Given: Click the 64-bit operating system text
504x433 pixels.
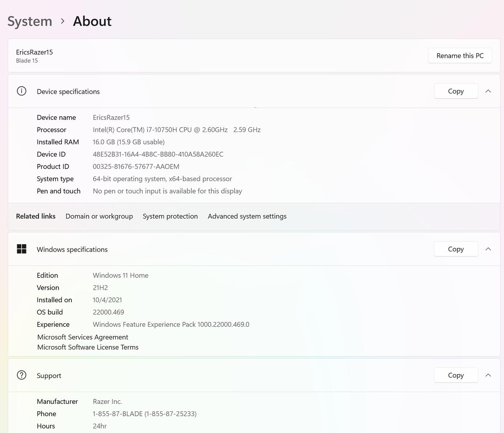Looking at the screenshot, I should point(162,179).
